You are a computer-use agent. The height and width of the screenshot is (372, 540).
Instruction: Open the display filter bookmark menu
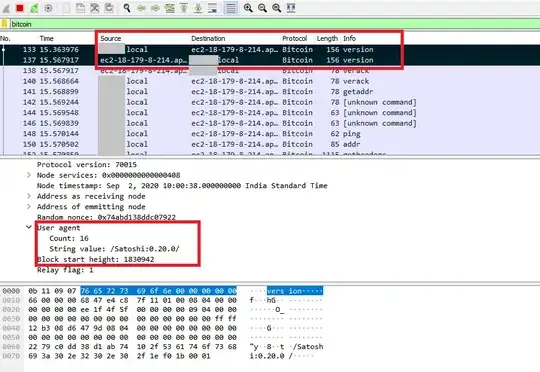4,24
